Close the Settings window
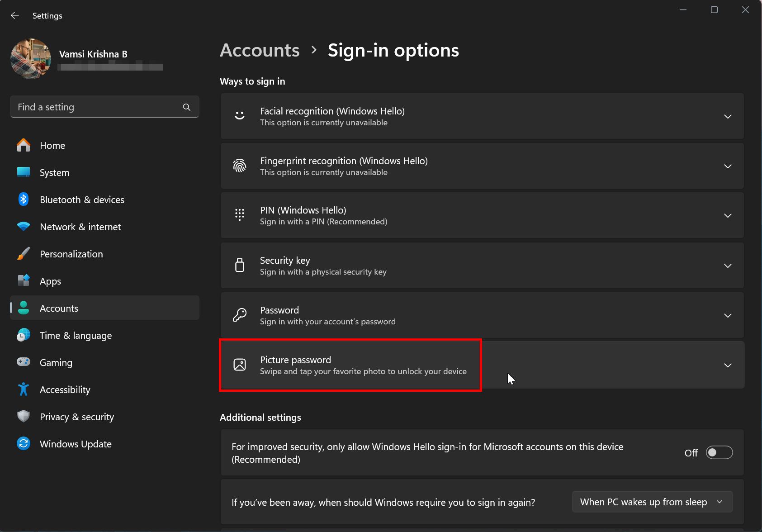The height and width of the screenshot is (532, 762). tap(745, 10)
